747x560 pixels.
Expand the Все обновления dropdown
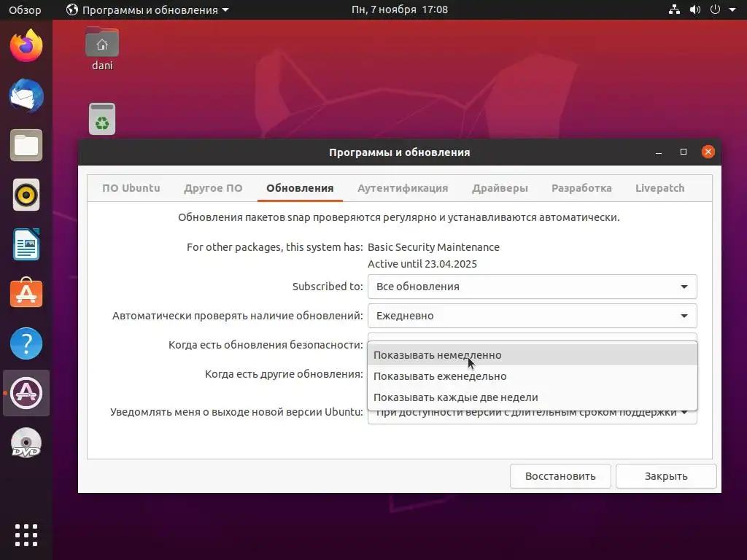[532, 287]
